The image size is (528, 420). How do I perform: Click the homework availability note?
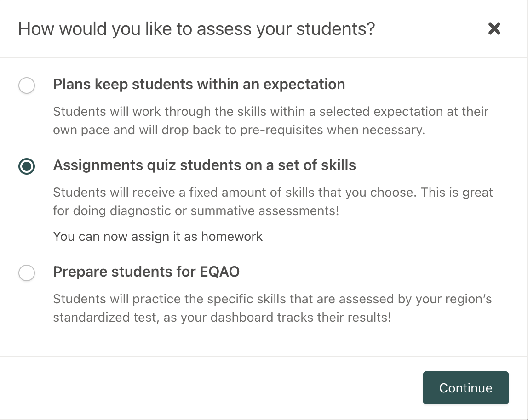158,236
